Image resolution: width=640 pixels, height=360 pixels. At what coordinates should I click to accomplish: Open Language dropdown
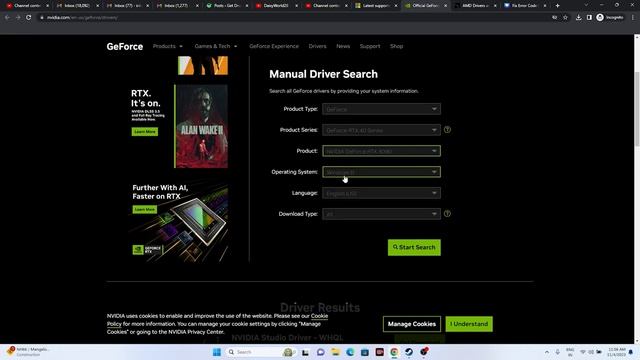pos(381,193)
